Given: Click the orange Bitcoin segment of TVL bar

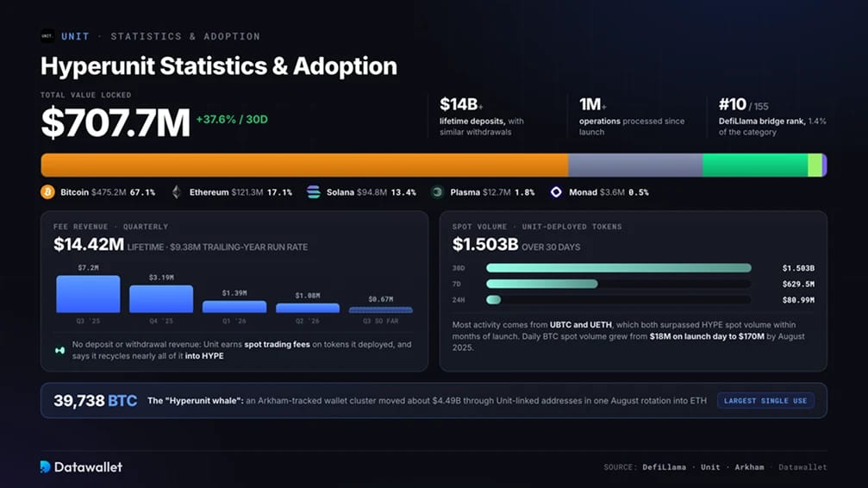Looking at the screenshot, I should coord(304,165).
